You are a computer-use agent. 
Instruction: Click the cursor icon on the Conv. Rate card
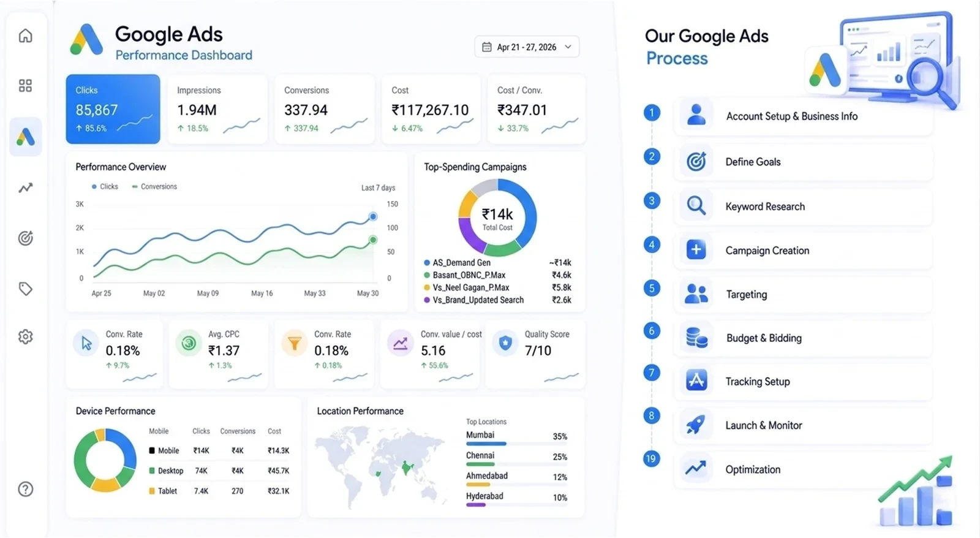[86, 343]
